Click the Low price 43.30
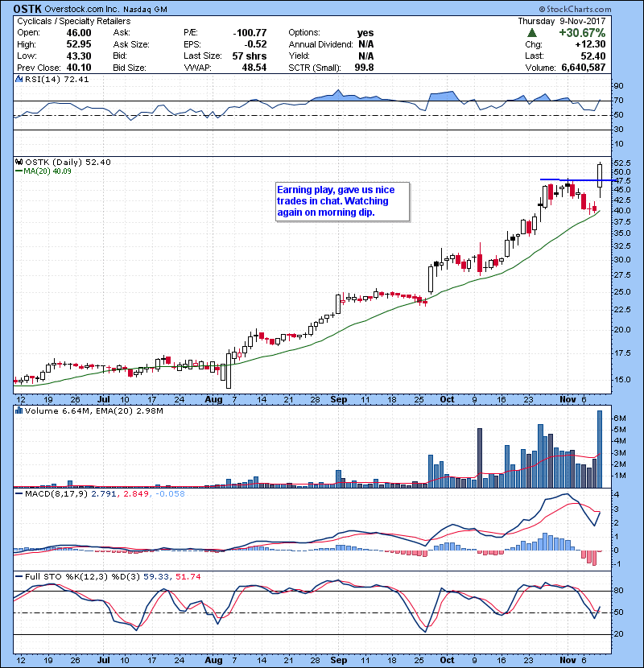Screen dimensions: 644x668 coord(79,56)
